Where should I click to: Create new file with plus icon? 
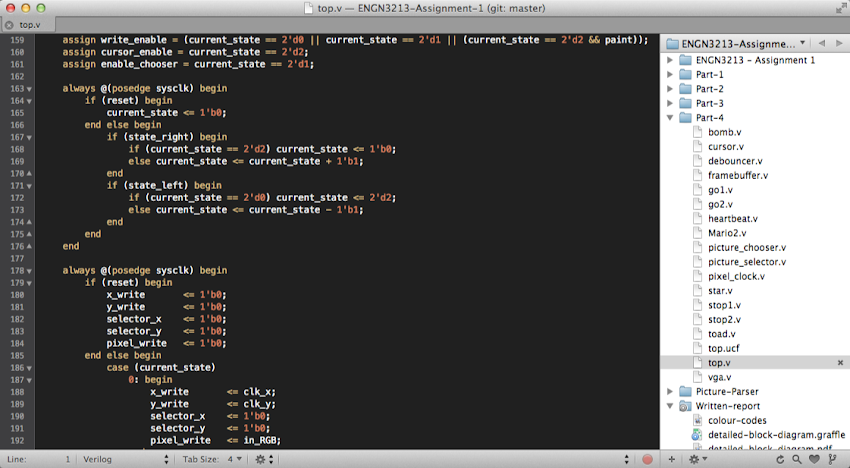coord(672,459)
